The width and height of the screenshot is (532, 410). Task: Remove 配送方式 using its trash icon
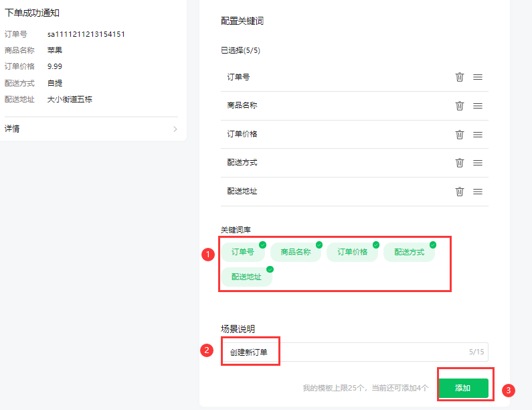pyautogui.click(x=460, y=163)
